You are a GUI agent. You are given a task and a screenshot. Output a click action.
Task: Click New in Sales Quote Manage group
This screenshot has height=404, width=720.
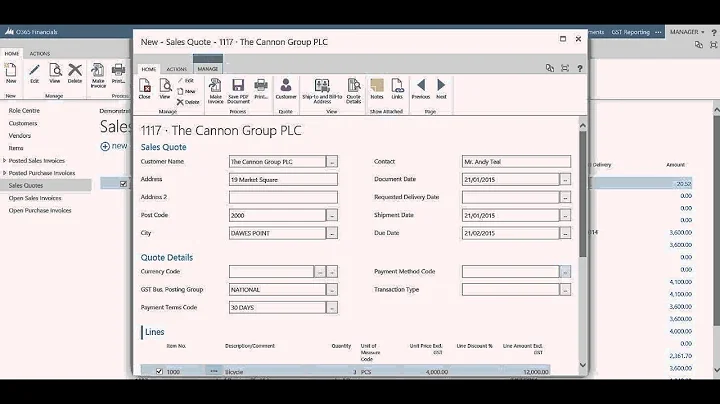pyautogui.click(x=186, y=91)
